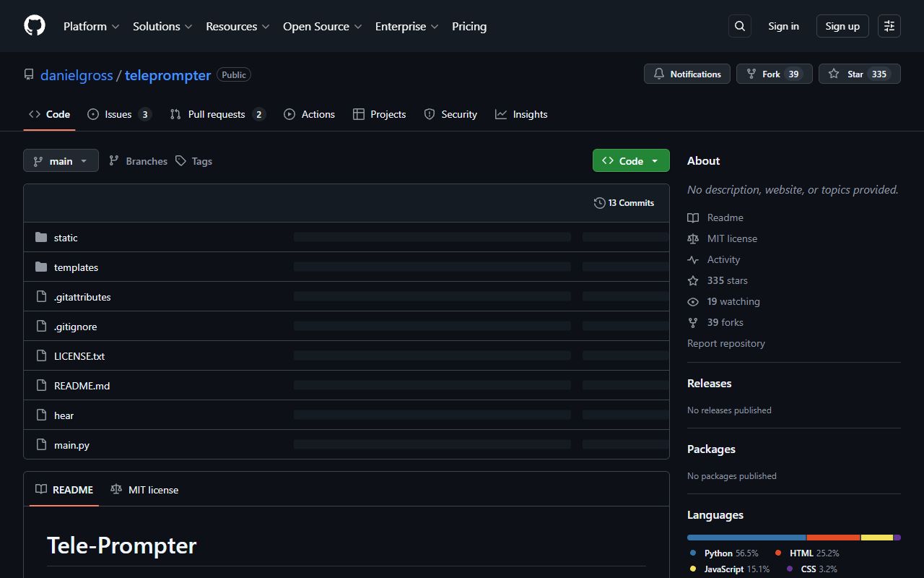Click the main.py file icon
The height and width of the screenshot is (578, 924).
click(x=41, y=445)
